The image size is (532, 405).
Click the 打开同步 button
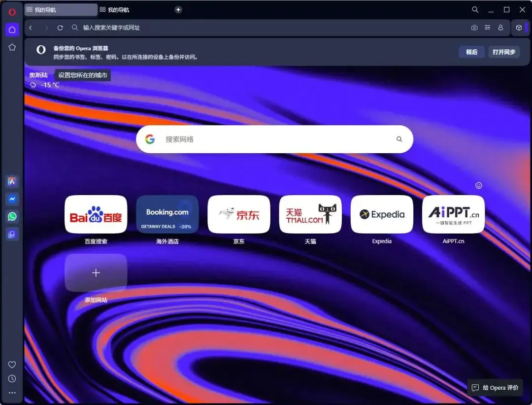tap(504, 52)
